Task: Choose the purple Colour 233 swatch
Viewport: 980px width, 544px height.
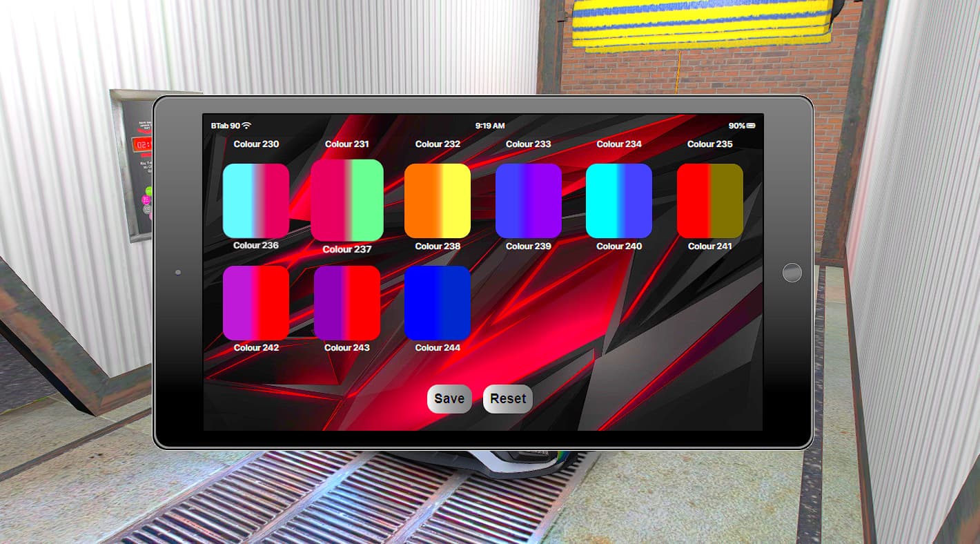Action: click(529, 200)
